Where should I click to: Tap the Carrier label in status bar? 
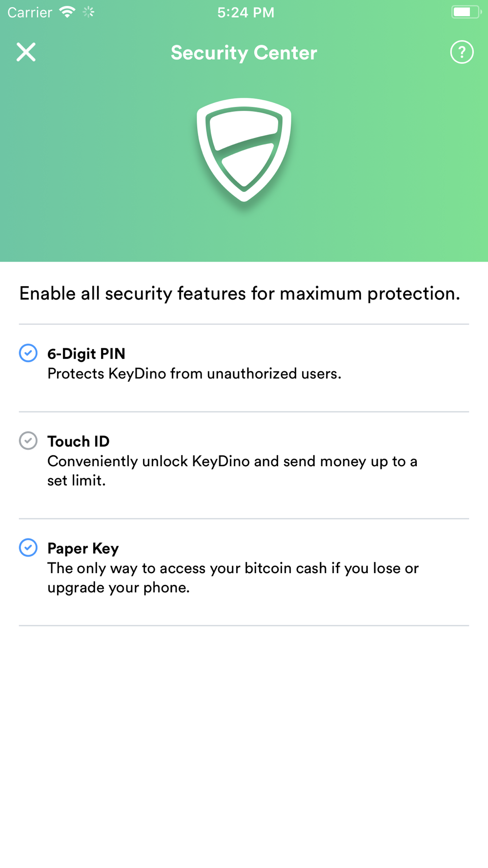(30, 12)
